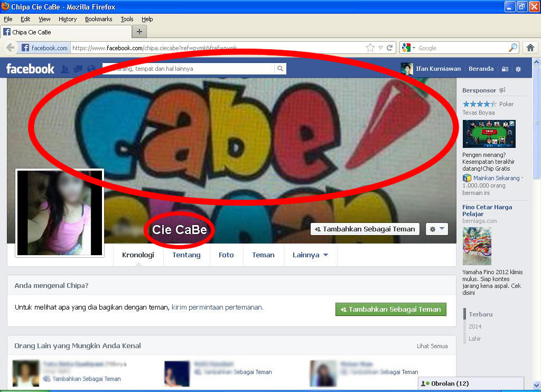Open the friend requests icon
541x392 pixels.
point(64,69)
